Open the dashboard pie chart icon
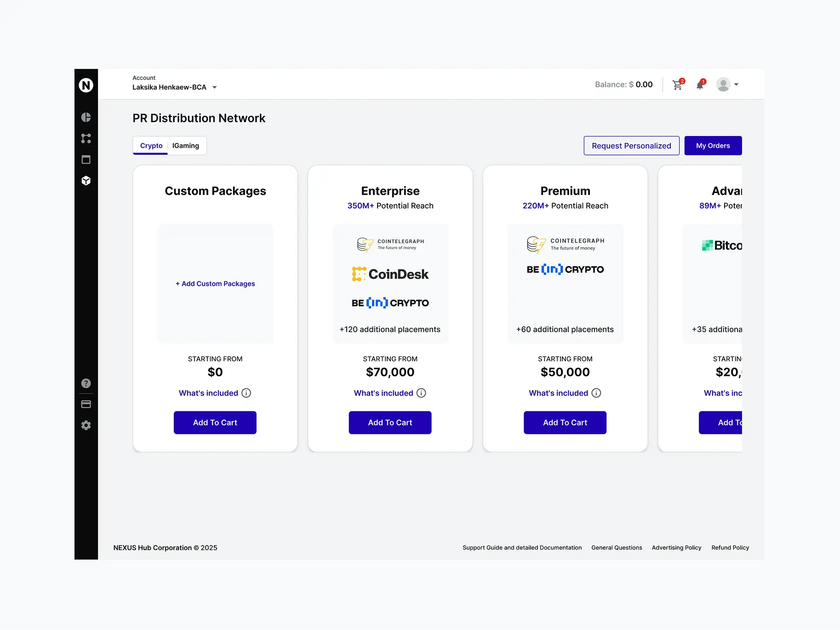 point(86,117)
